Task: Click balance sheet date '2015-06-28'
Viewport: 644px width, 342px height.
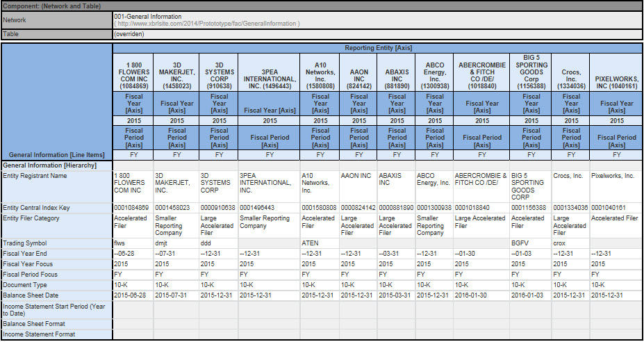Action: tap(130, 295)
